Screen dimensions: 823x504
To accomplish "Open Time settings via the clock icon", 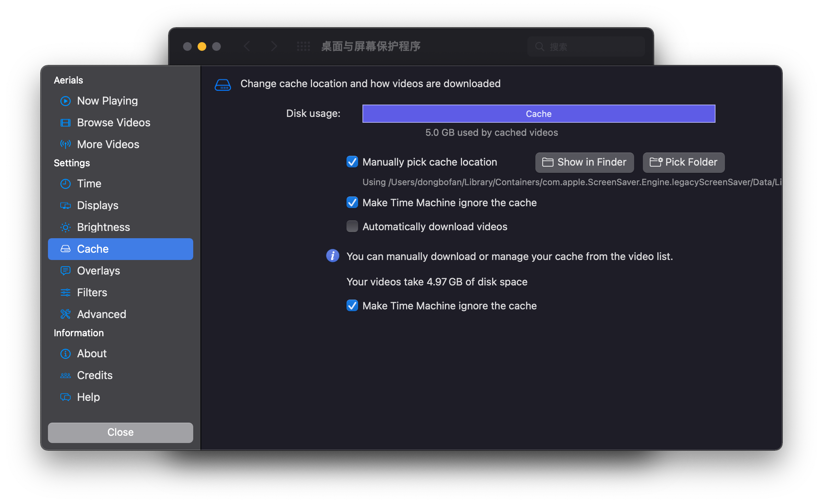I will (x=66, y=183).
